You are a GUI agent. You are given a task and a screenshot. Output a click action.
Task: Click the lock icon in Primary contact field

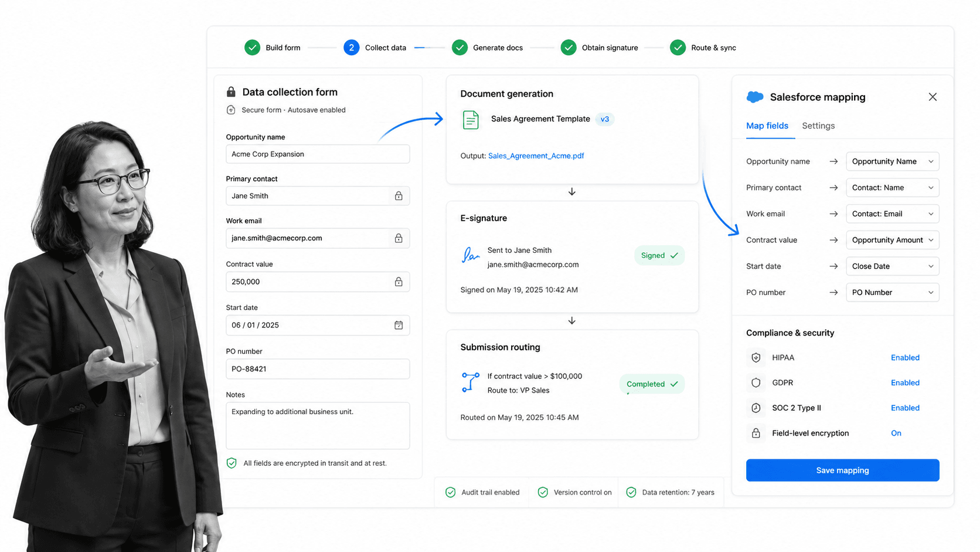click(399, 196)
